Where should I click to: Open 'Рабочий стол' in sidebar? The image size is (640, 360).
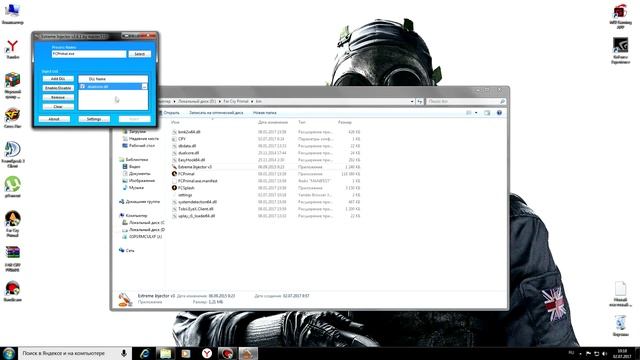[142, 145]
